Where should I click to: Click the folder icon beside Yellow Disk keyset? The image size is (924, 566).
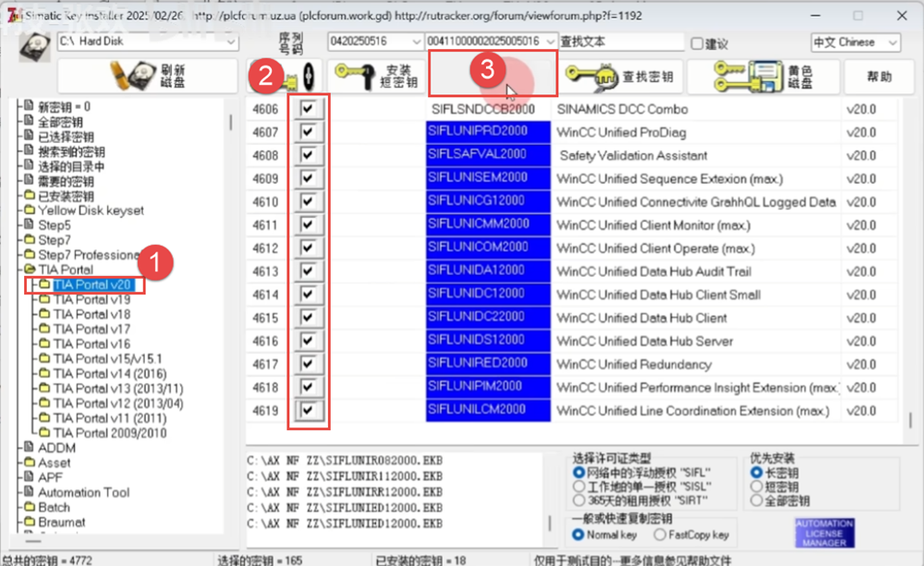pos(30,211)
